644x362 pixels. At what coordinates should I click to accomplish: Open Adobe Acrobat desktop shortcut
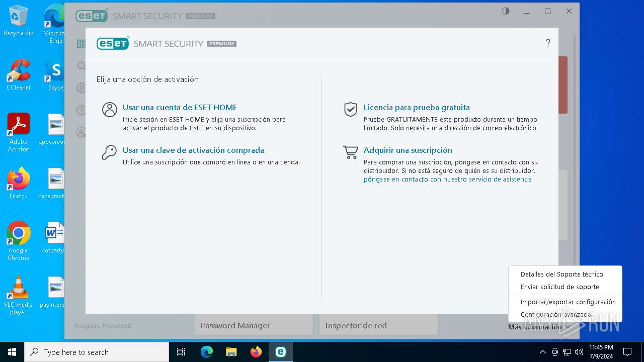(x=19, y=133)
